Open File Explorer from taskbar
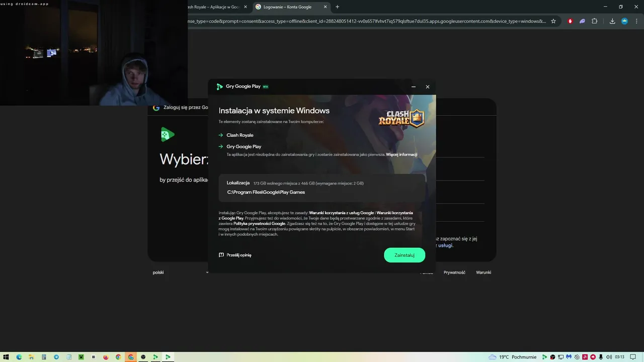This screenshot has width=644, height=362. (x=31, y=357)
